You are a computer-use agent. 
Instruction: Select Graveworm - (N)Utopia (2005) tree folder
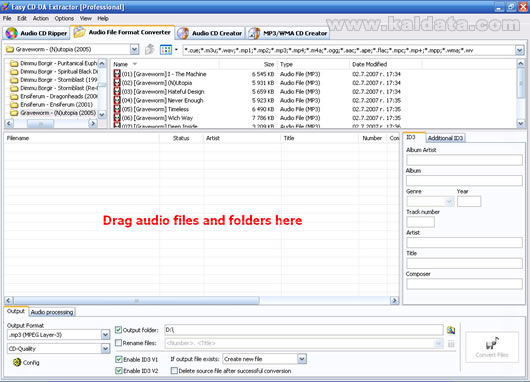(x=58, y=113)
